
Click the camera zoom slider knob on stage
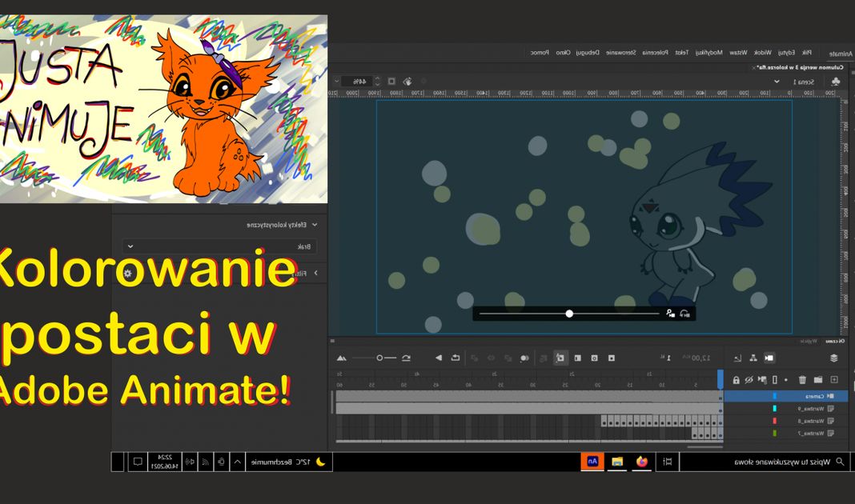click(x=569, y=314)
